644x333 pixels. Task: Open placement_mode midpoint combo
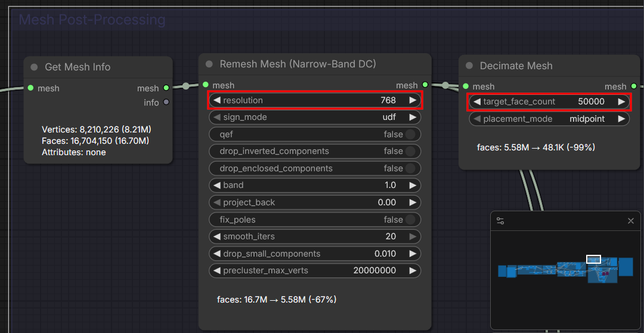coord(550,119)
